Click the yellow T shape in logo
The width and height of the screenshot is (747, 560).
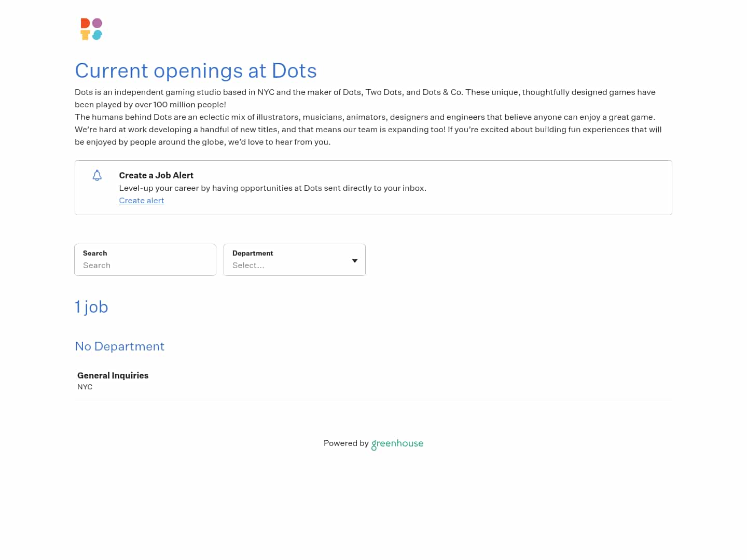click(x=84, y=35)
